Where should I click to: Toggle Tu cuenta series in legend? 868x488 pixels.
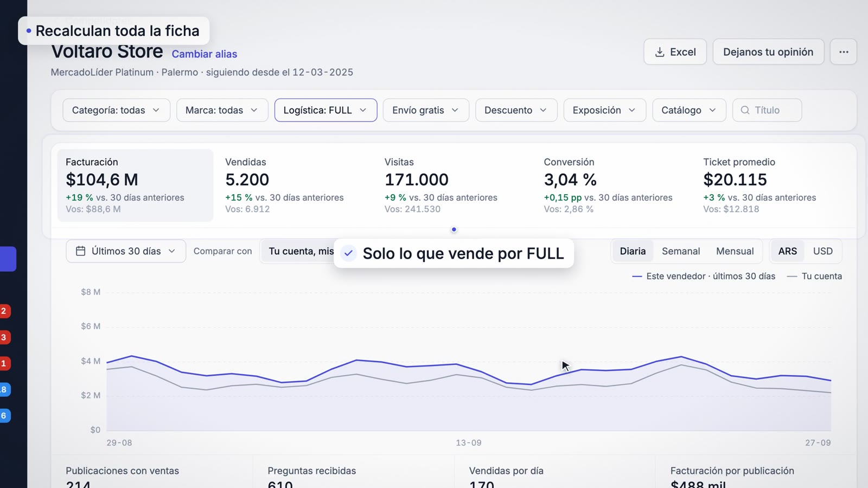[x=814, y=276]
